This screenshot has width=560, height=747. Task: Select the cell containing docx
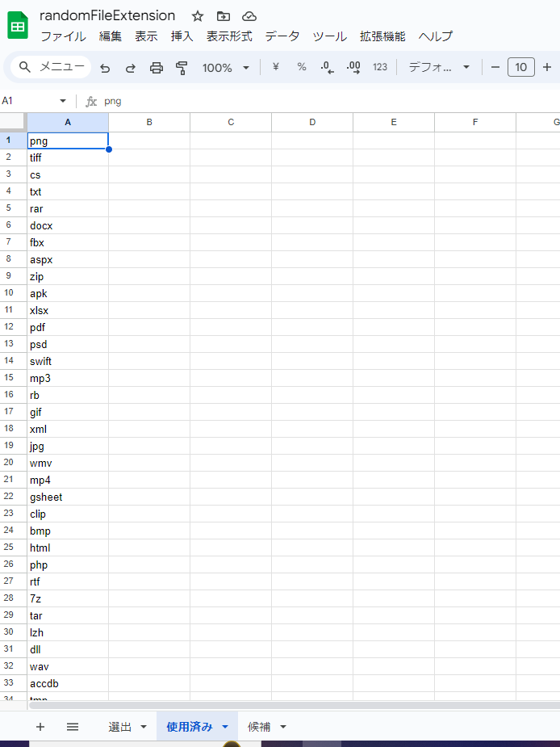click(68, 225)
